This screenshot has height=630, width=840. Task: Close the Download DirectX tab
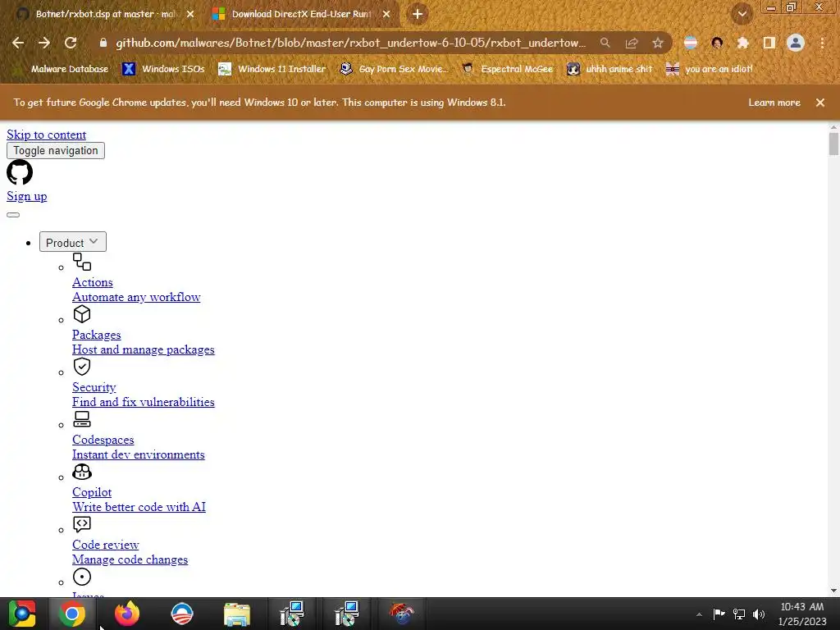pos(386,14)
